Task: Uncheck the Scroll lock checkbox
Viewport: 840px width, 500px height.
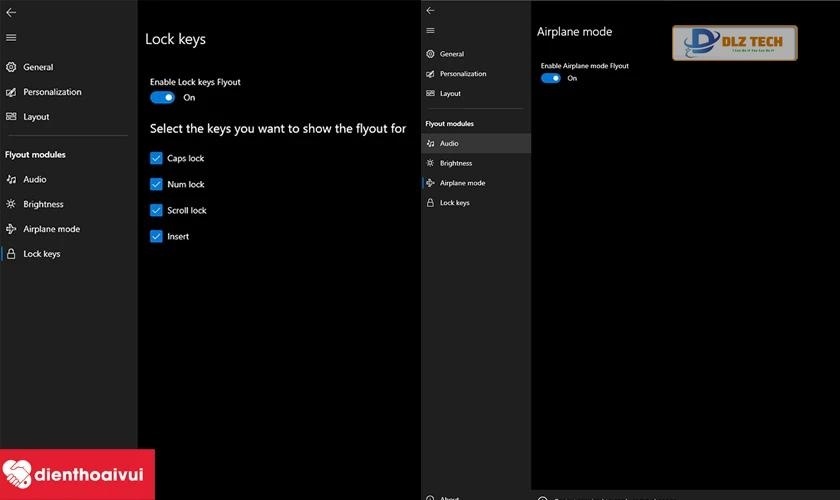Action: [156, 210]
